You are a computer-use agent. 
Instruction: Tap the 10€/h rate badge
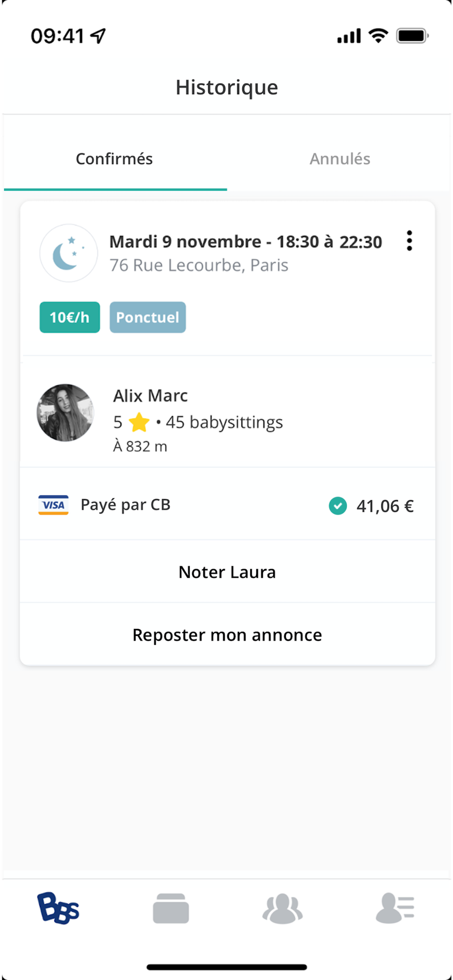[70, 318]
